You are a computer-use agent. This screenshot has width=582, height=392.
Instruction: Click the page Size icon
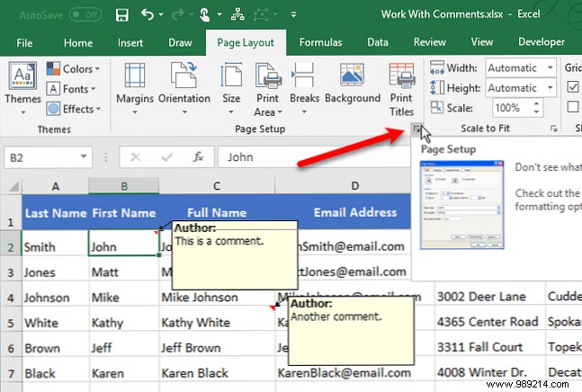tap(231, 76)
